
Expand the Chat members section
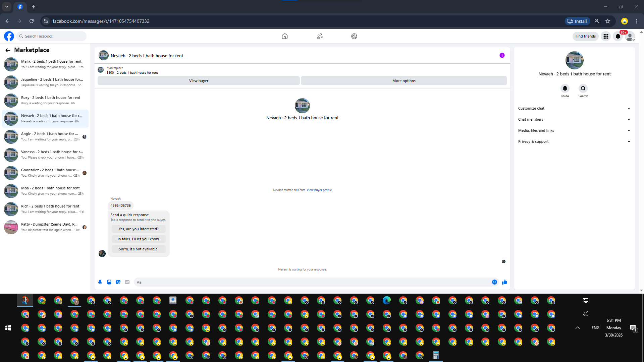[x=574, y=119]
